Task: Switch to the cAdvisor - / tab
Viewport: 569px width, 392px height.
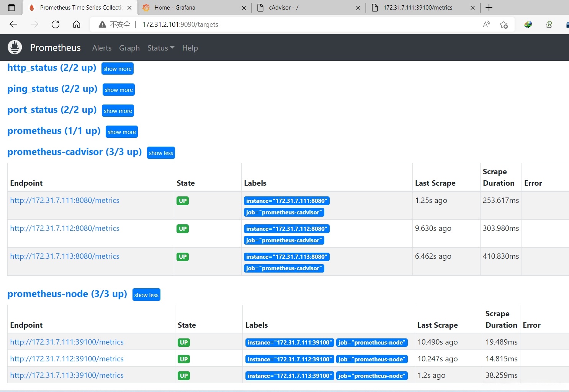Action: 309,8
